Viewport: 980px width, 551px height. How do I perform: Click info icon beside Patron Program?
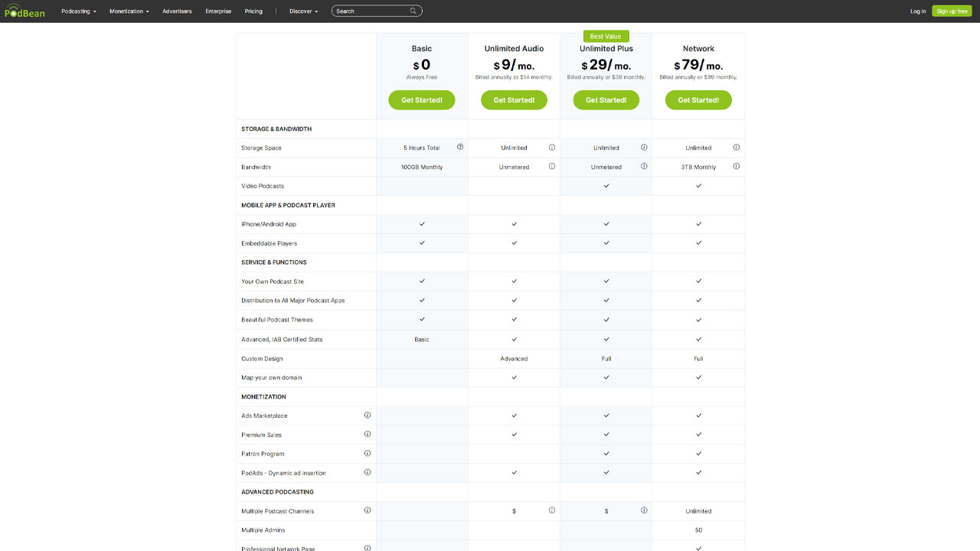367,453
